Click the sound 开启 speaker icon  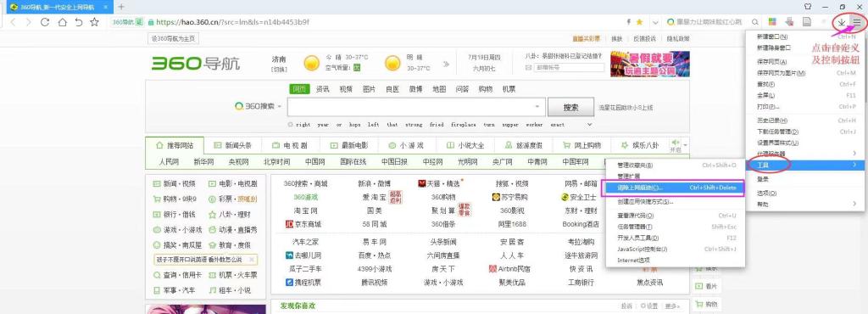675,143
